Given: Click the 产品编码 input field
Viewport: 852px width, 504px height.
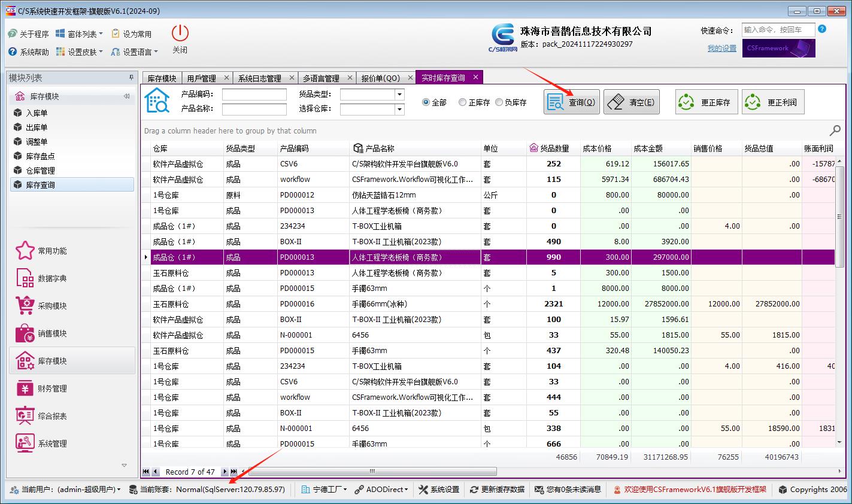Looking at the screenshot, I should point(254,95).
